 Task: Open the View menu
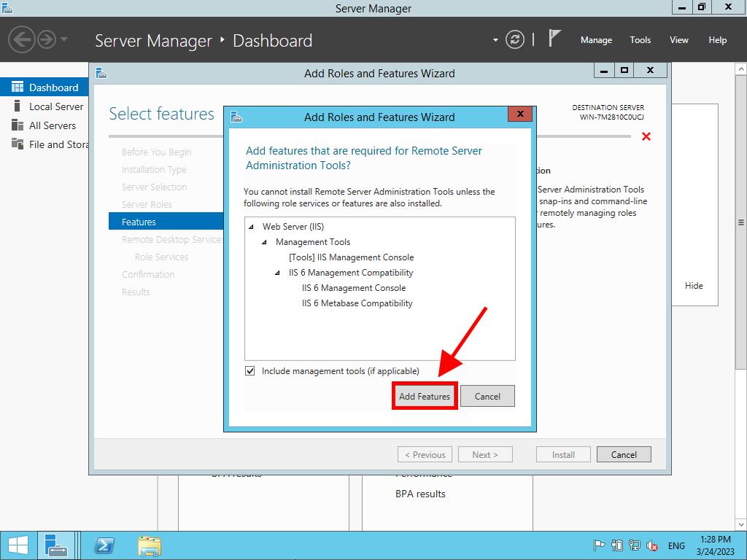tap(679, 40)
